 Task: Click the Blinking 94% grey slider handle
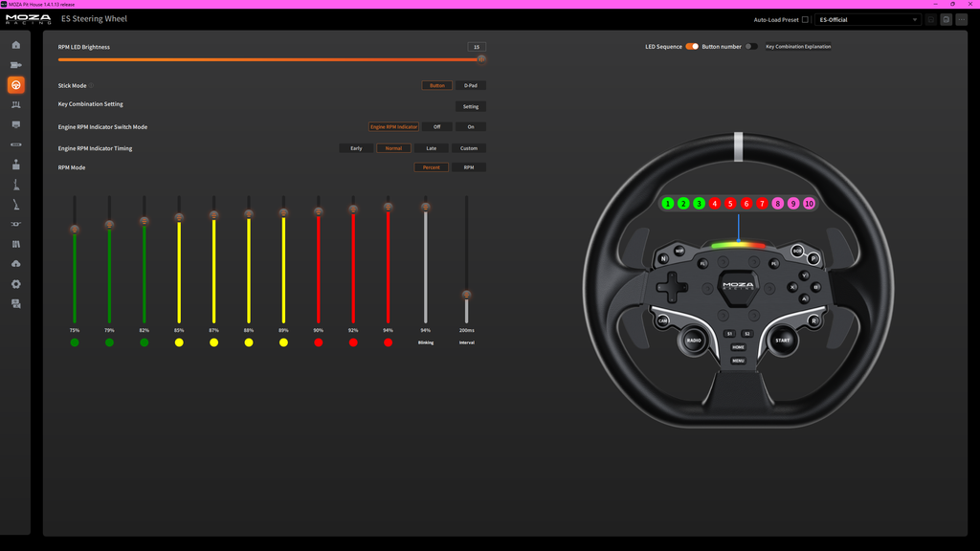[x=426, y=208]
